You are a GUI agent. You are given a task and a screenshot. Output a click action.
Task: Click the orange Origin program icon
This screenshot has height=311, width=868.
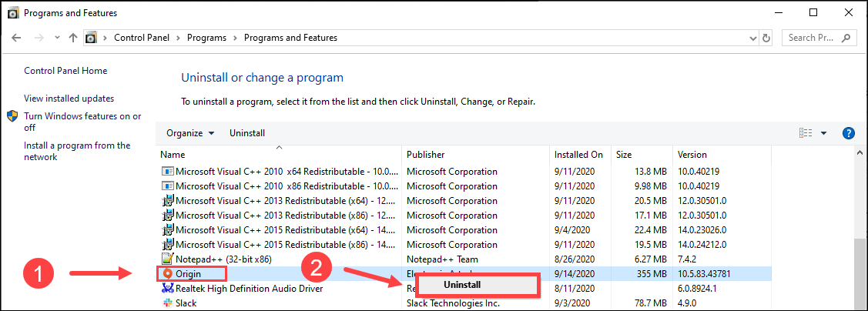click(166, 273)
